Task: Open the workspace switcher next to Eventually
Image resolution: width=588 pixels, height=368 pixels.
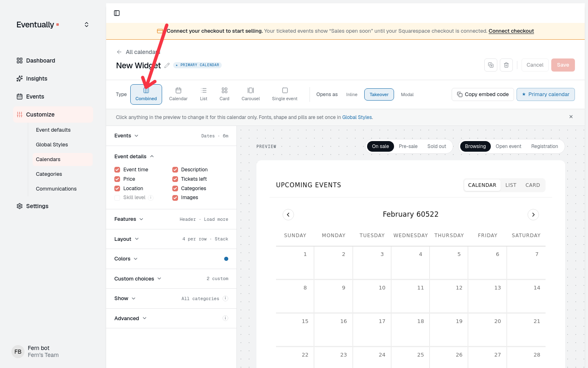Action: click(87, 25)
